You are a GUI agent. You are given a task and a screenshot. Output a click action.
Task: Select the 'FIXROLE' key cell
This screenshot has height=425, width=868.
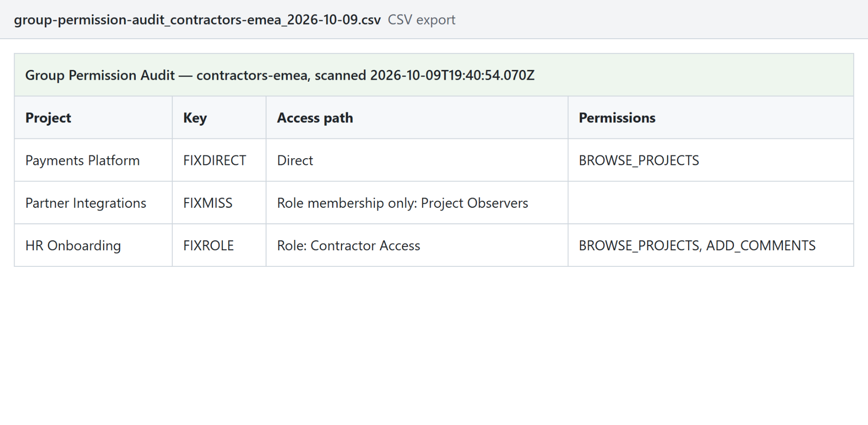(219, 245)
